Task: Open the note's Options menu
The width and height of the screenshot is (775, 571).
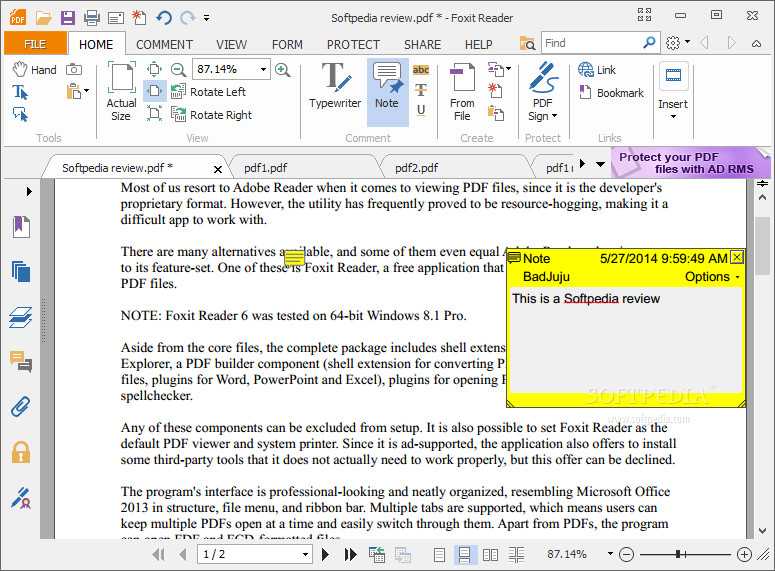Action: pyautogui.click(x=712, y=277)
